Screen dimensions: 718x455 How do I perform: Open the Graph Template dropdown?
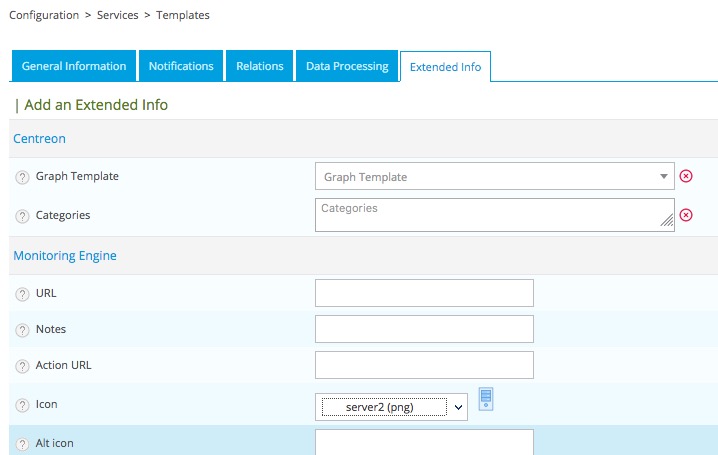click(494, 177)
